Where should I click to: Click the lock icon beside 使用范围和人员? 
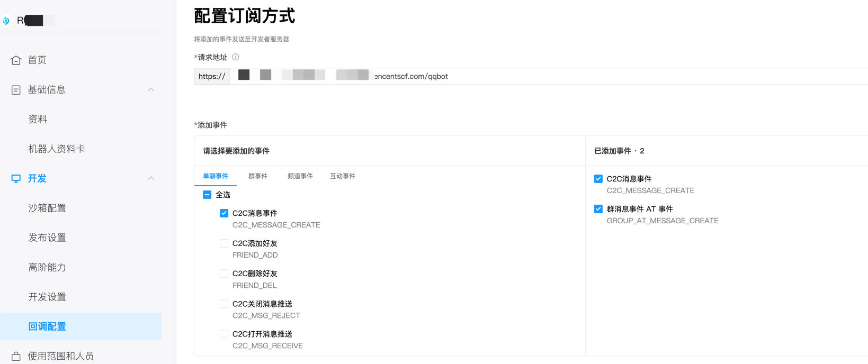[x=16, y=356]
